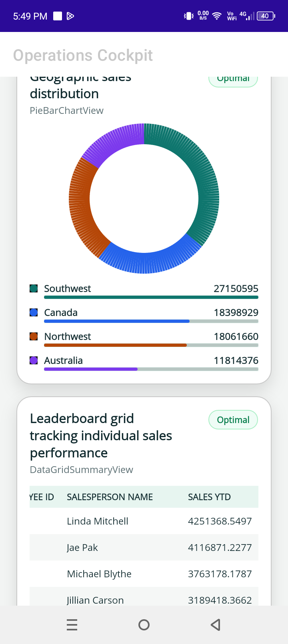Screen dimensions: 288x644
Task: Sort by SALESPERSON NAME column header
Action: pyautogui.click(x=110, y=497)
